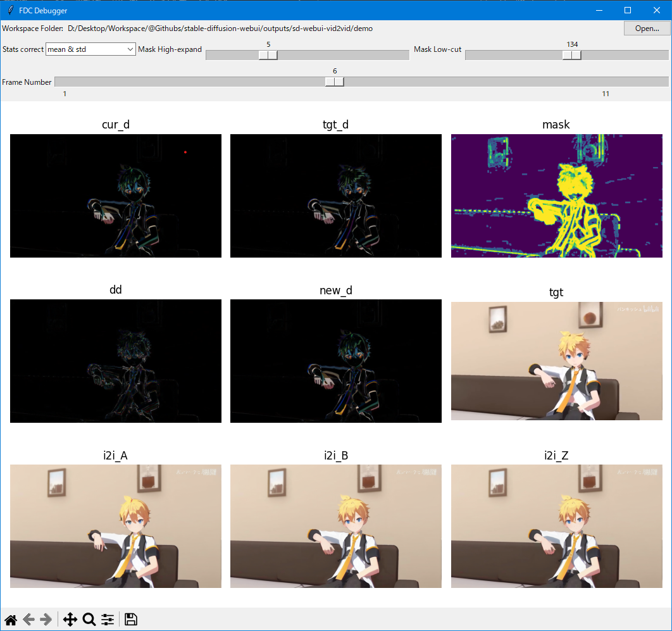Click the dd difference image plot

[116, 361]
